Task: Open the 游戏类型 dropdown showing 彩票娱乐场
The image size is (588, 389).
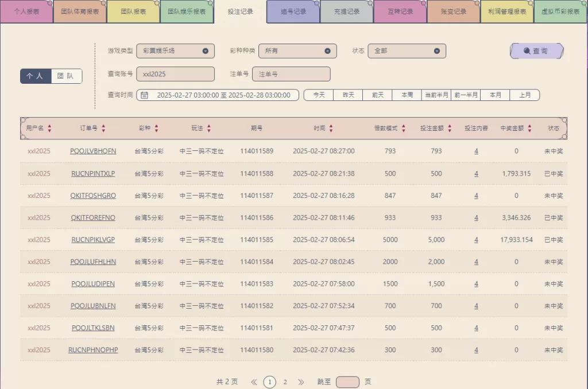Action: [176, 51]
